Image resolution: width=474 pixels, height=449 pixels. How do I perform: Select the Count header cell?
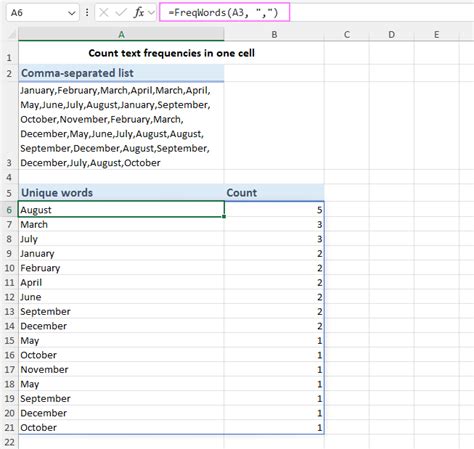click(274, 193)
